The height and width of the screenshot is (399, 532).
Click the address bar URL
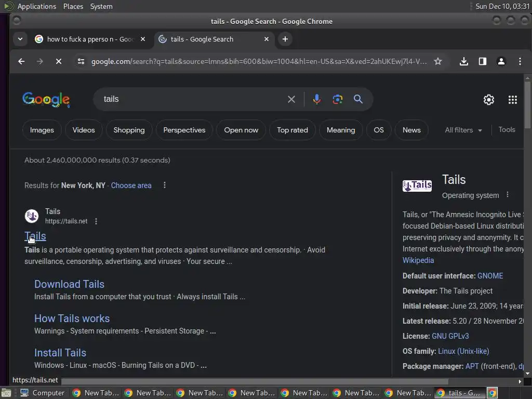(x=259, y=61)
